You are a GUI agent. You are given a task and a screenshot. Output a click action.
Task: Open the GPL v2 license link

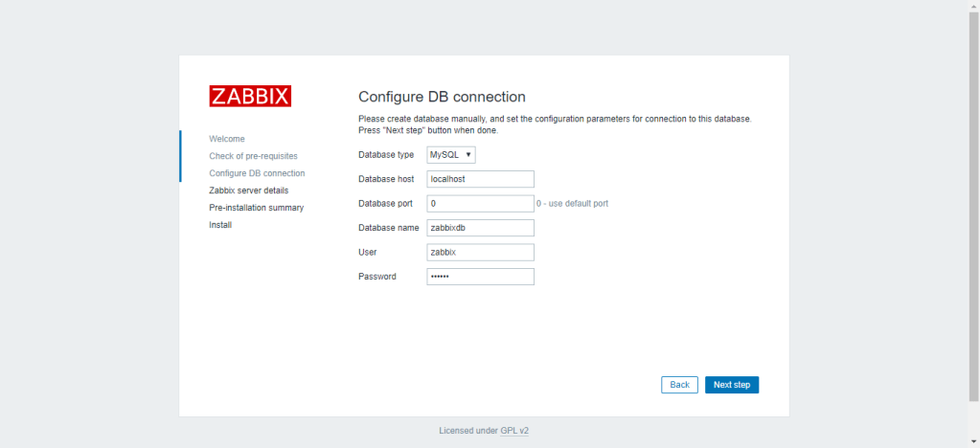pyautogui.click(x=514, y=431)
